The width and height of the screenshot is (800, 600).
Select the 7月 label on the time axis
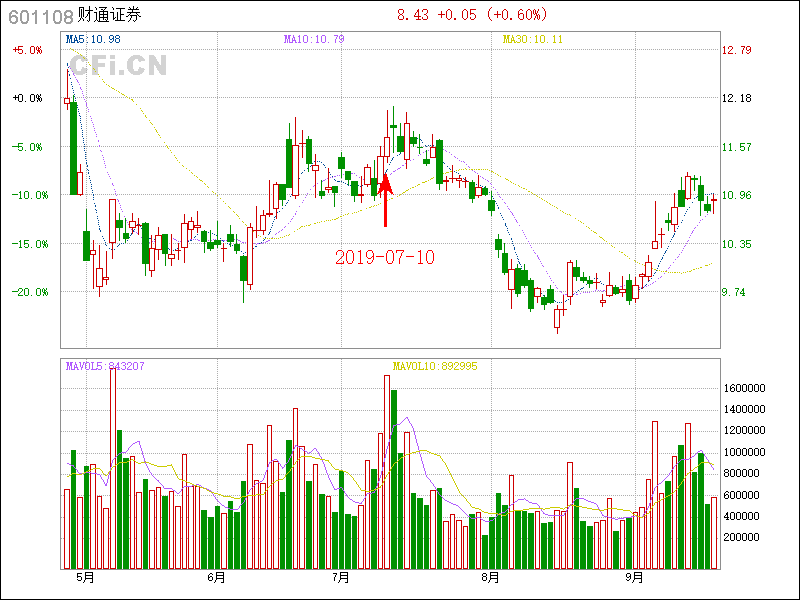(341, 577)
